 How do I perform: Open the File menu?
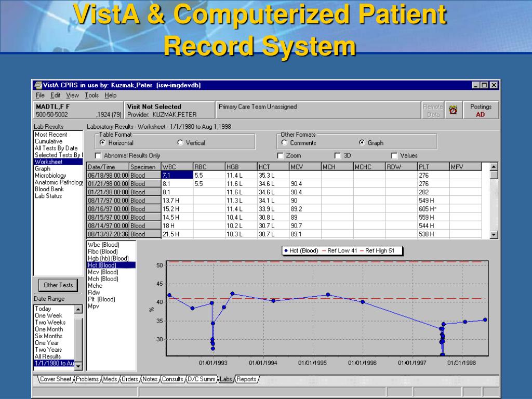coord(40,96)
